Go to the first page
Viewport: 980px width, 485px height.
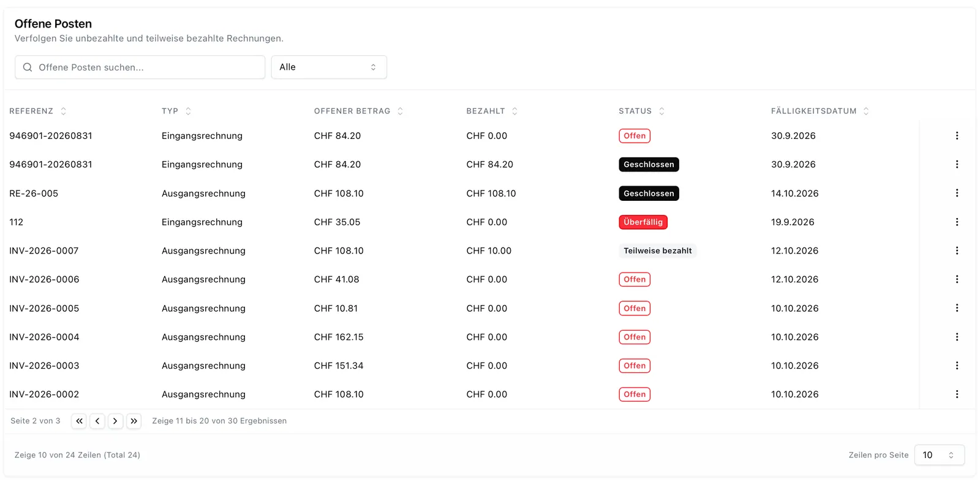pos(79,421)
